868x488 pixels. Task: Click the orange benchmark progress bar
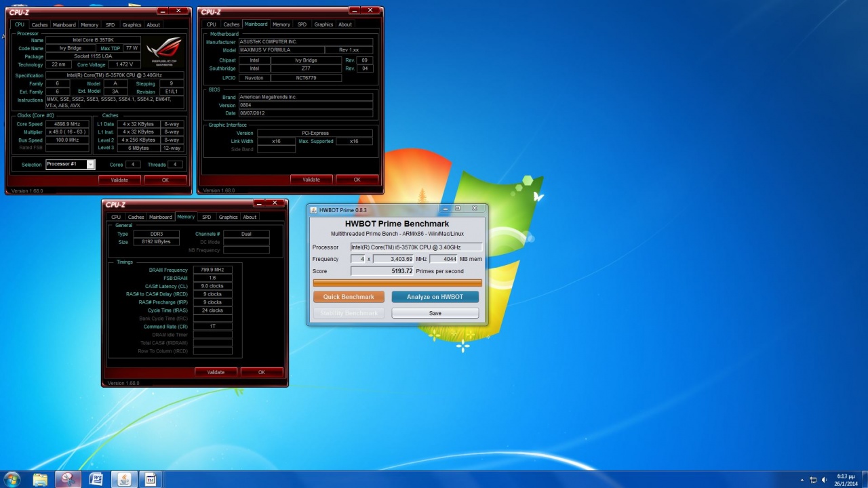pos(397,283)
